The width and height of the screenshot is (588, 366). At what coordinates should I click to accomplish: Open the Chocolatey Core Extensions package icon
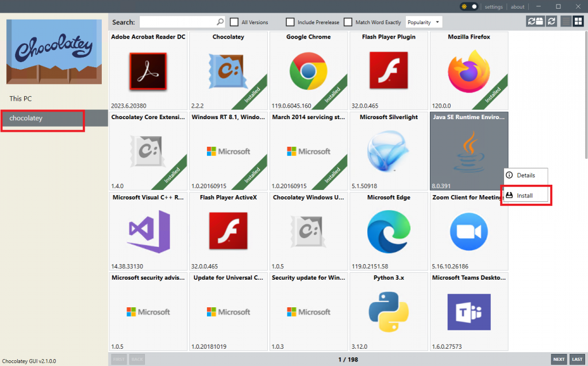[148, 151]
